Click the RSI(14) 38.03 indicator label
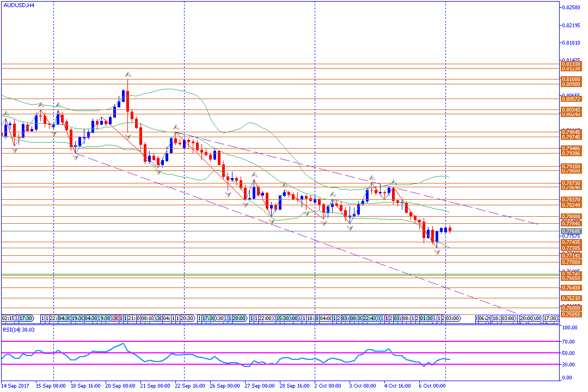This screenshot has height=392, width=588. point(19,330)
